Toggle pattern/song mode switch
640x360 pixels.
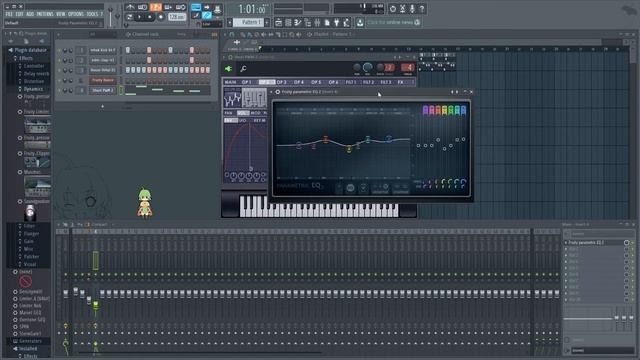tap(129, 17)
